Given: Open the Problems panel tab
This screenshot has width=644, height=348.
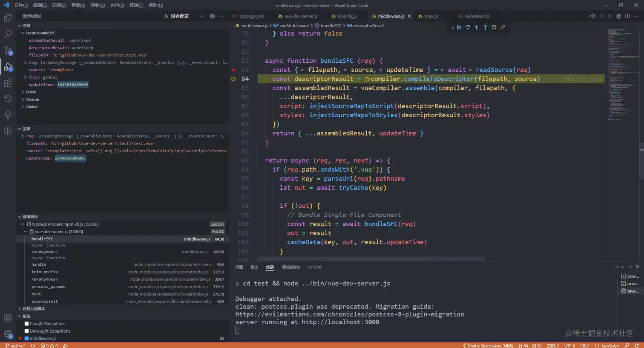Looking at the screenshot, I should (239, 267).
